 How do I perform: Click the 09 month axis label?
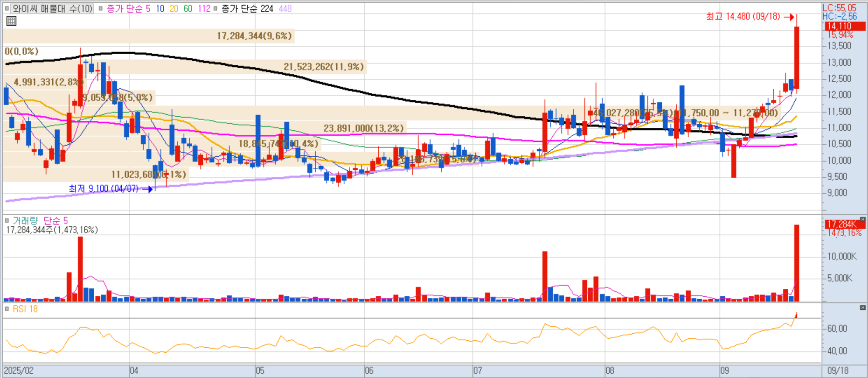725,371
